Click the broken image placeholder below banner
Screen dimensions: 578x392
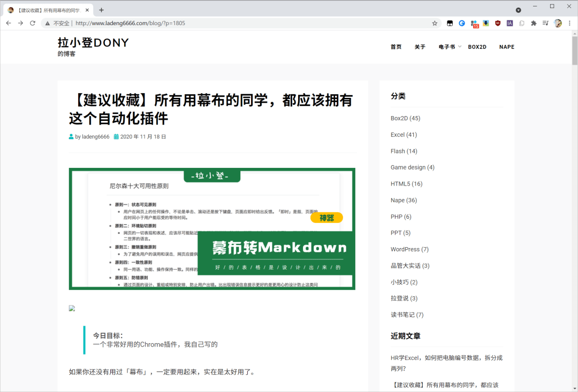[72, 309]
